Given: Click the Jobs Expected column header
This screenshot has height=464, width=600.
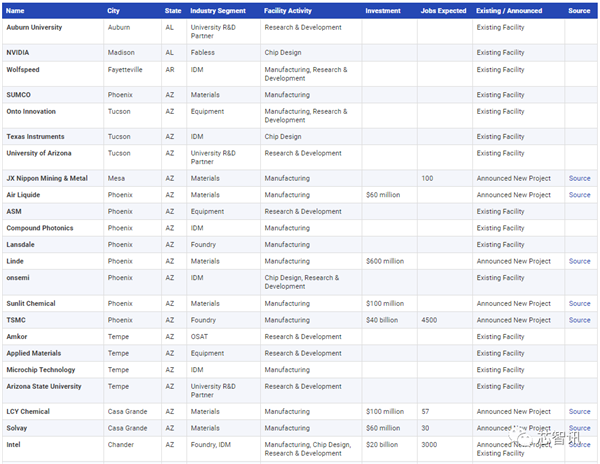Looking at the screenshot, I should [x=444, y=11].
